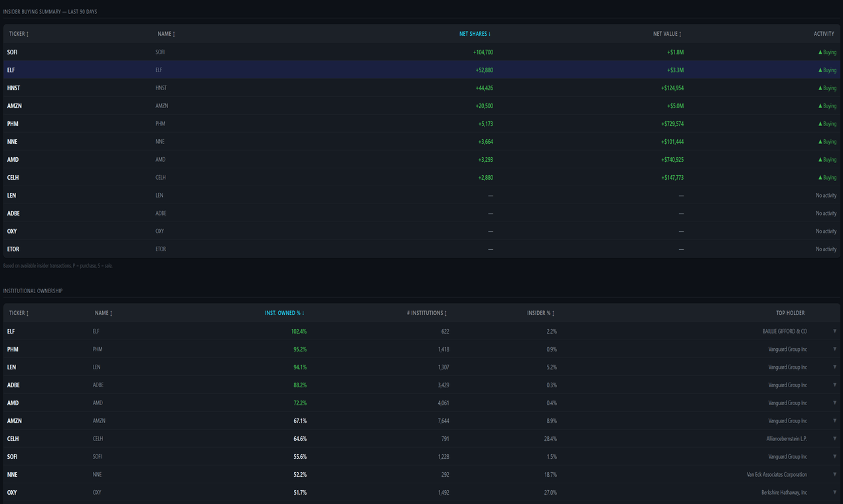Select AMZN ticker in insider buying table
This screenshot has width=843, height=504.
coord(15,105)
